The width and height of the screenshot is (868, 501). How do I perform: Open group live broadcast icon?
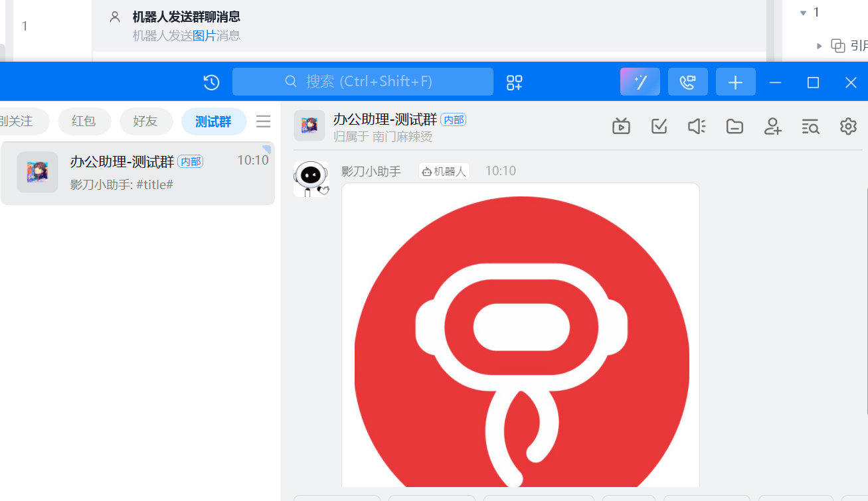[621, 126]
